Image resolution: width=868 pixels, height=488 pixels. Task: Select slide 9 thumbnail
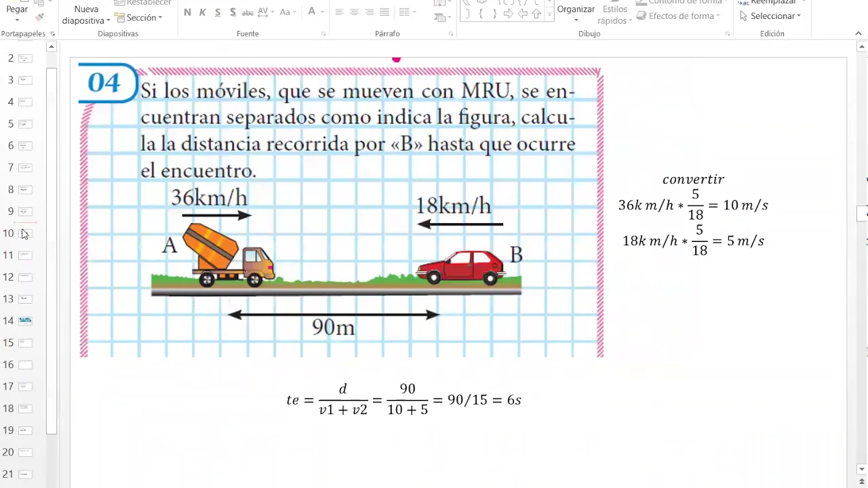[x=26, y=211]
